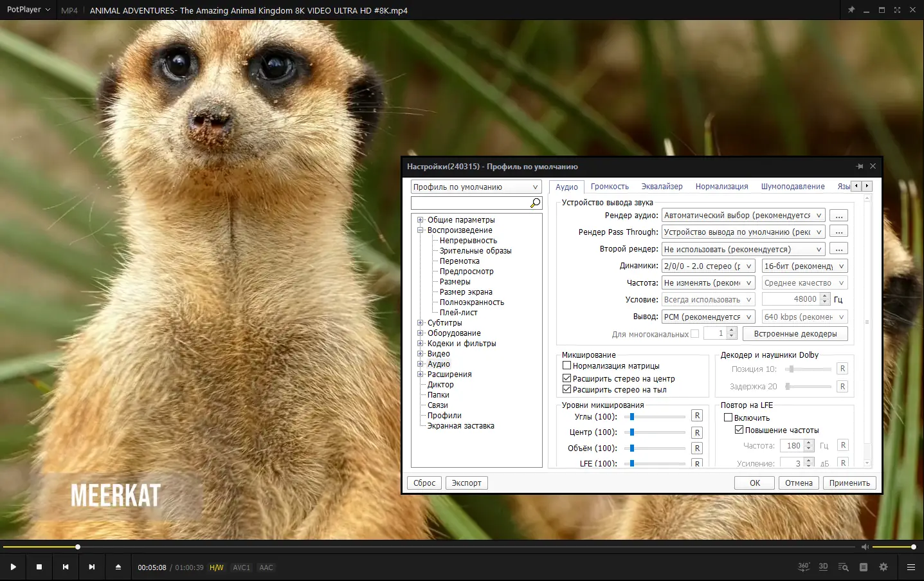924x581 pixels.
Task: Open PotPlayer settings via gear icon
Action: [883, 567]
